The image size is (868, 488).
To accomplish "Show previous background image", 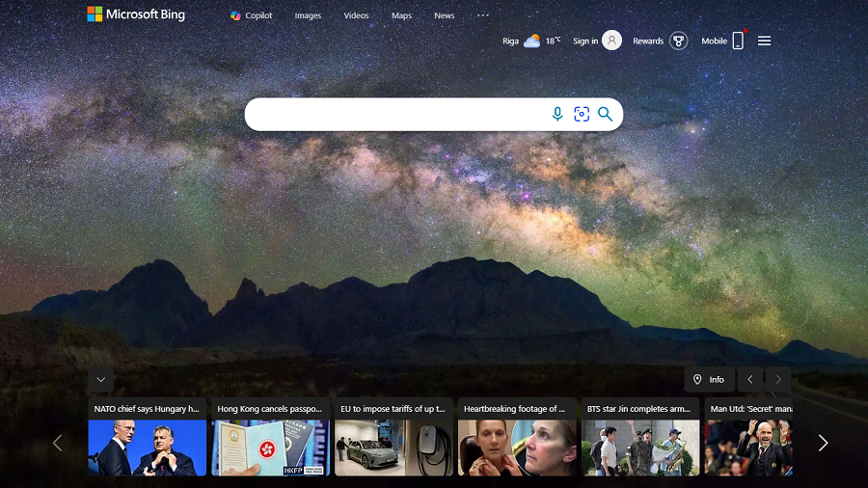I will click(x=750, y=379).
